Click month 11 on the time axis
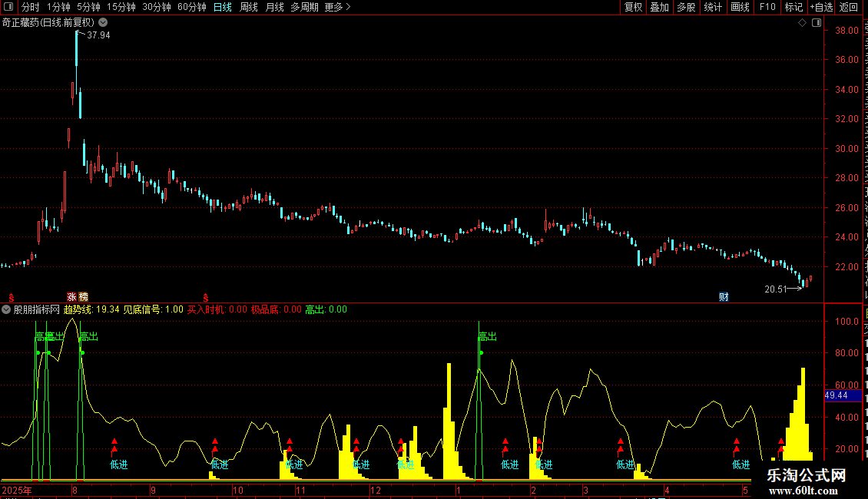Screen dimensions: 868x499 pos(300,490)
